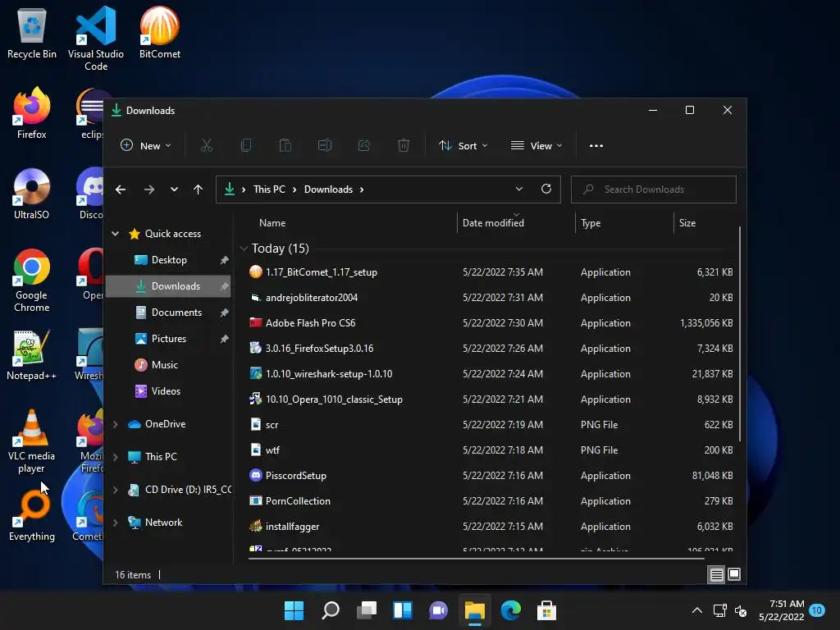Open VLC media player desktop shortcut
Image resolution: width=840 pixels, height=630 pixels.
pos(32,441)
